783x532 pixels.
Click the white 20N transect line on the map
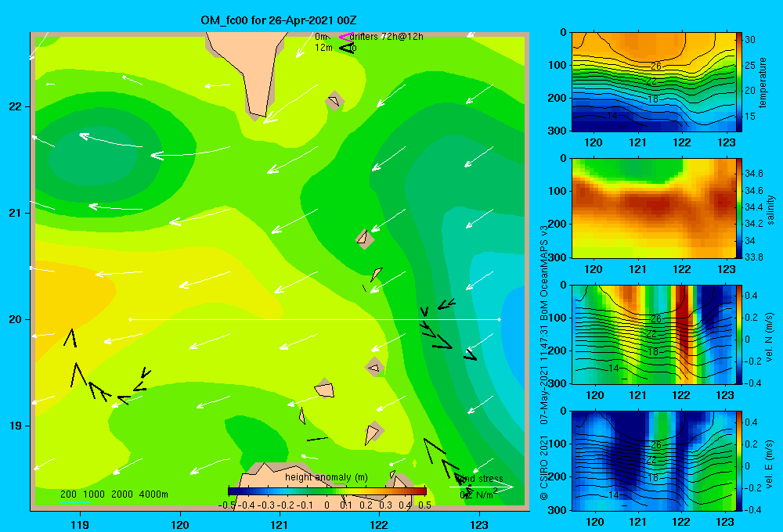point(315,319)
